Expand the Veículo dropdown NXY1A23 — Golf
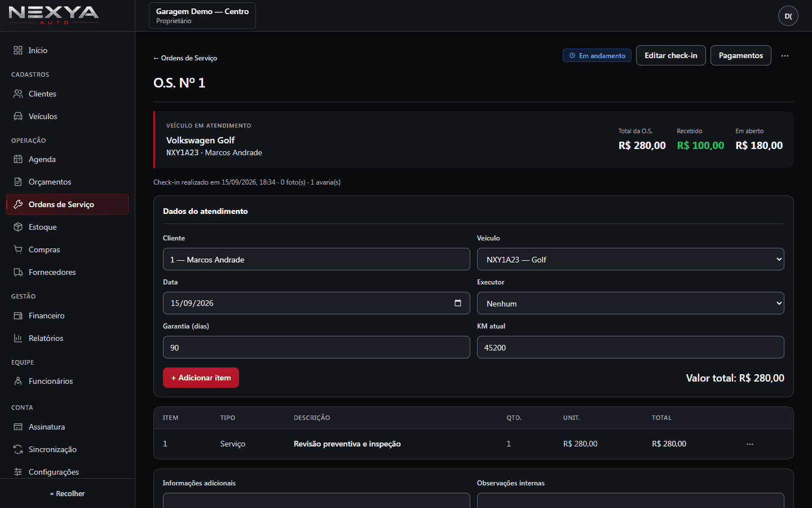812x508 pixels. point(630,259)
